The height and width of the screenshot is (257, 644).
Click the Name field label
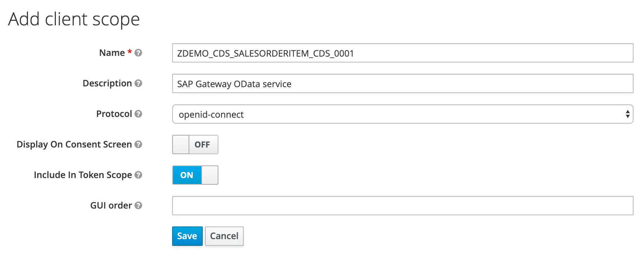[x=112, y=53]
